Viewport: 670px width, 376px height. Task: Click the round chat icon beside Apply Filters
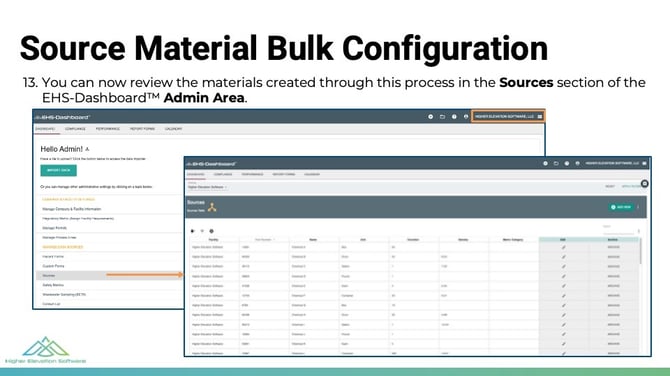click(x=644, y=184)
